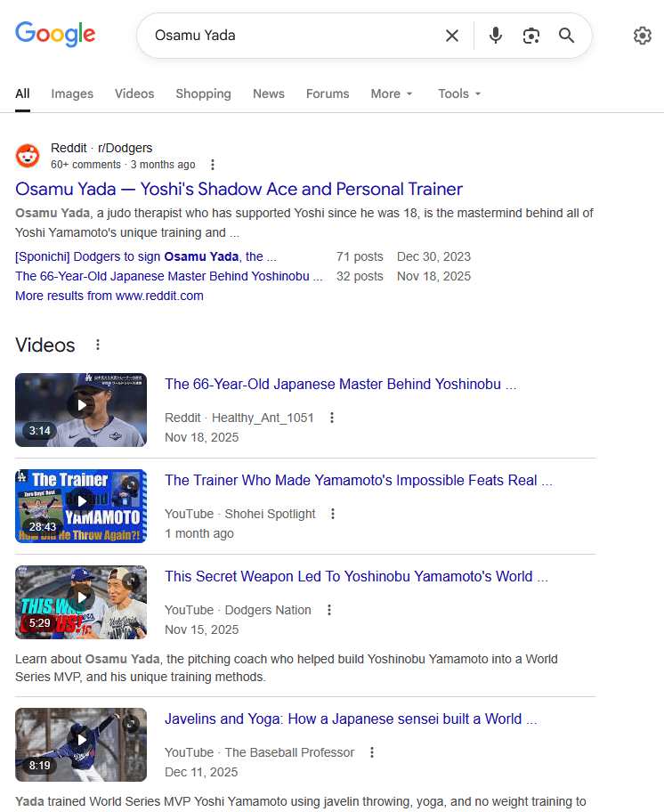Click 'More results from www.reddit.com'
The image size is (664, 812).
109,296
